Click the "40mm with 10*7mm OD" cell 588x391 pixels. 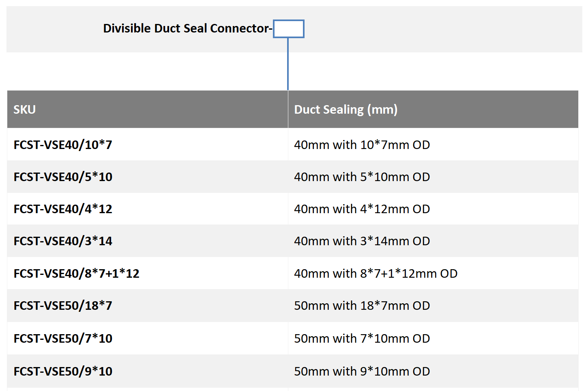362,145
